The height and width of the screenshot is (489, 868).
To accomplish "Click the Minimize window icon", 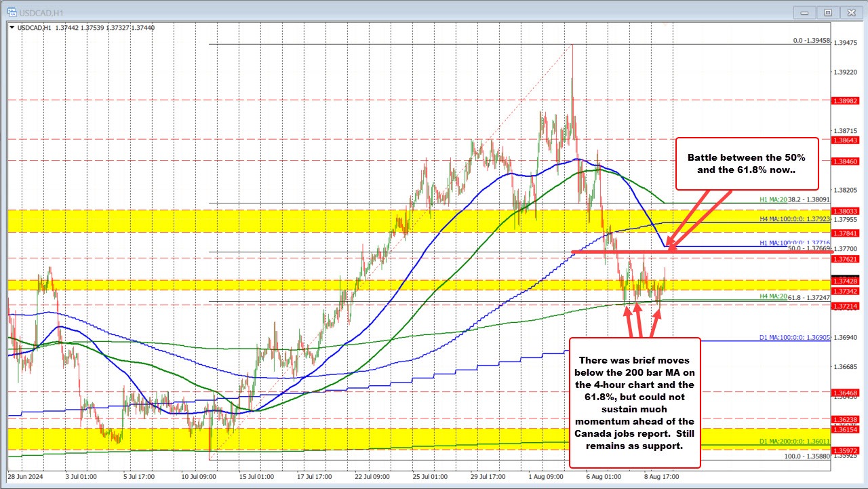I will [804, 12].
